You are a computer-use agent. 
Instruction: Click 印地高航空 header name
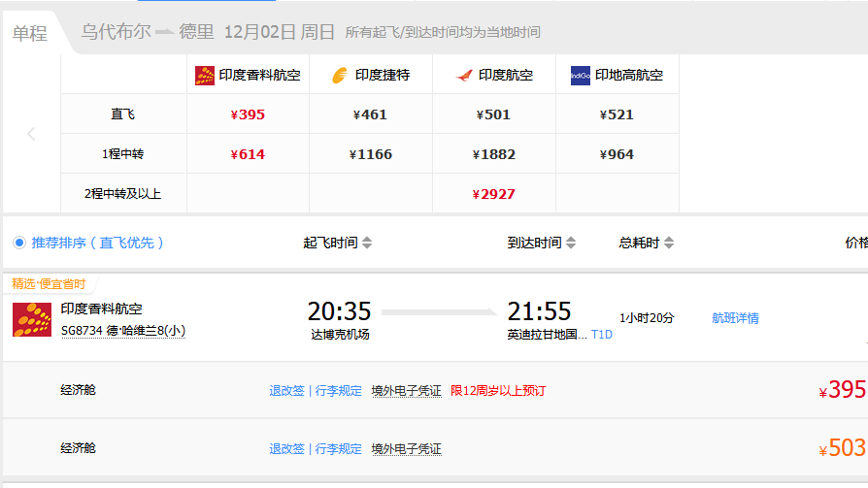point(629,76)
